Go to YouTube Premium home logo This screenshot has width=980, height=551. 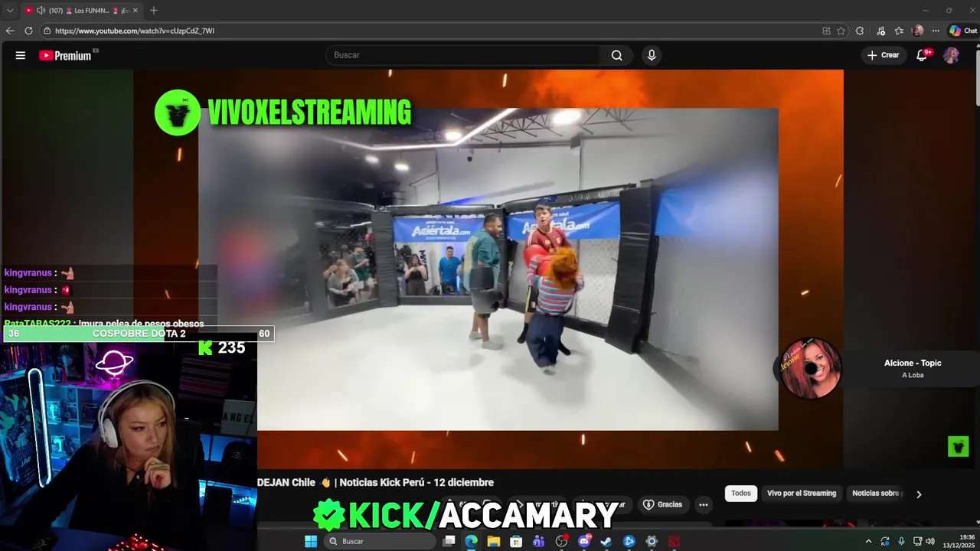(x=65, y=55)
